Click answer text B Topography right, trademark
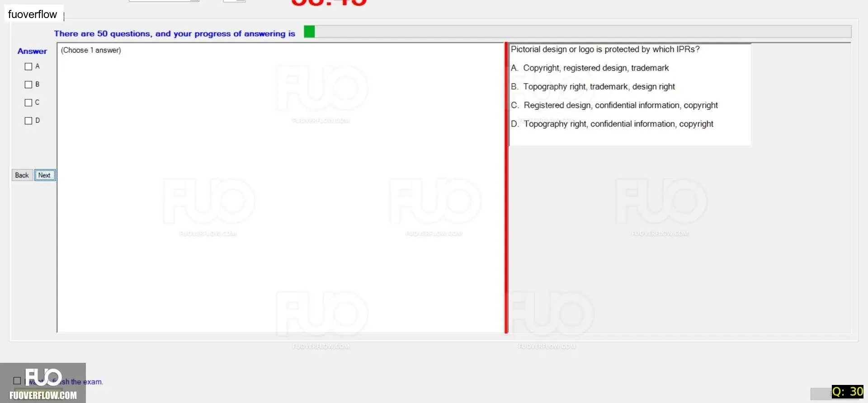Screen dimensions: 868x403 (x=593, y=86)
